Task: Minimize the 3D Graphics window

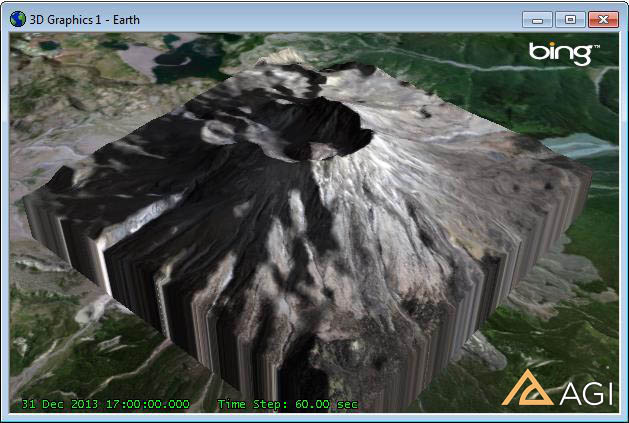Action: pyautogui.click(x=538, y=18)
